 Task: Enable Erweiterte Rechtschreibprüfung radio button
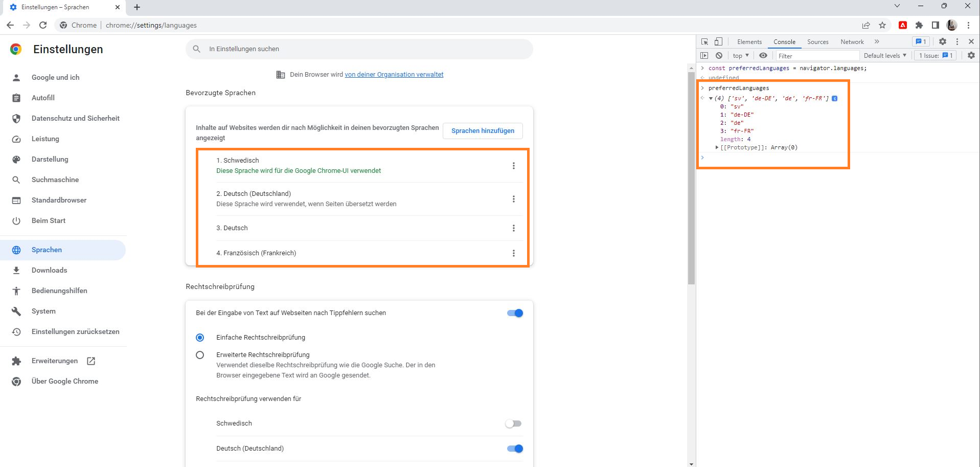[200, 354]
